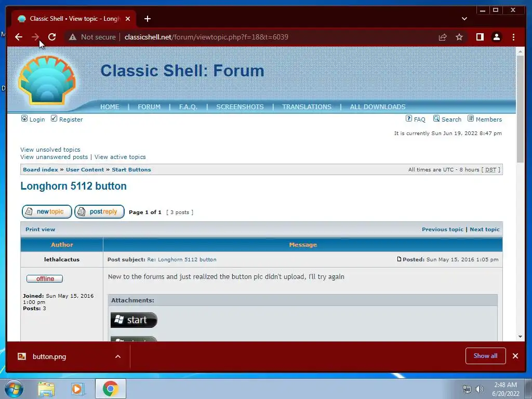Close the Classic Shell forum tab
The width and height of the screenshot is (532, 399).
pyautogui.click(x=128, y=19)
